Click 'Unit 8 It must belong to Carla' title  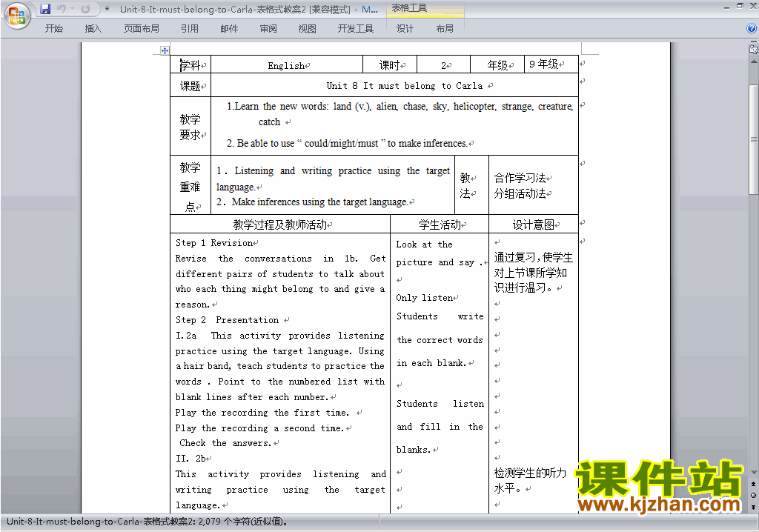tap(404, 86)
